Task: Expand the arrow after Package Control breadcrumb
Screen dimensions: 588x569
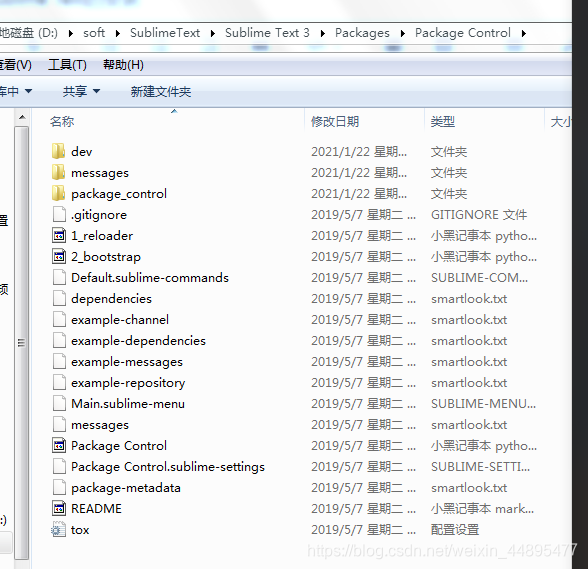Action: tap(524, 33)
